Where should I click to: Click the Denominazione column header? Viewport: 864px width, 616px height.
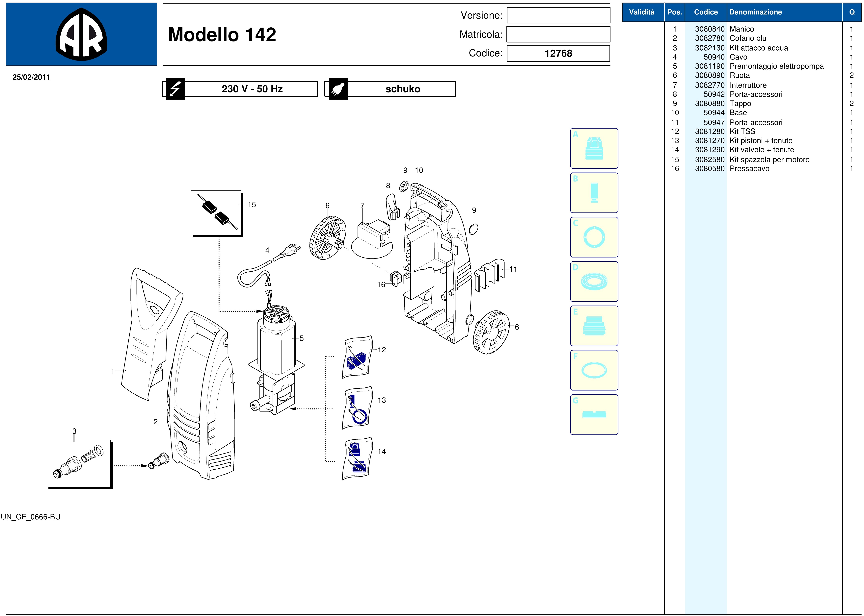pyautogui.click(x=755, y=12)
